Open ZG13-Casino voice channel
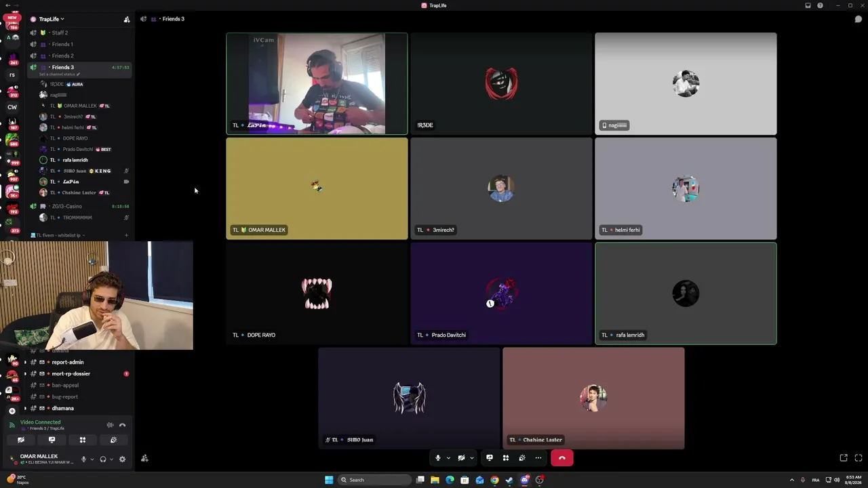 [x=78, y=206]
